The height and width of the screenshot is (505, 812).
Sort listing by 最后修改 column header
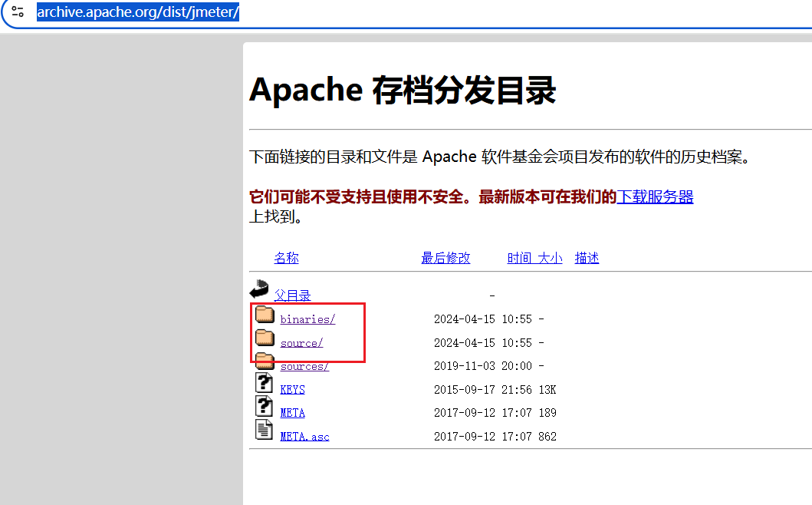click(445, 258)
